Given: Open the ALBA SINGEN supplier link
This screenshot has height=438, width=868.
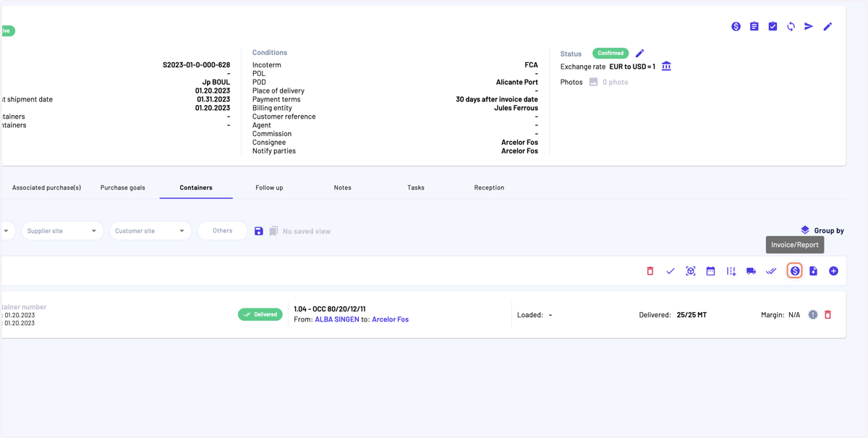Looking at the screenshot, I should pyautogui.click(x=337, y=319).
